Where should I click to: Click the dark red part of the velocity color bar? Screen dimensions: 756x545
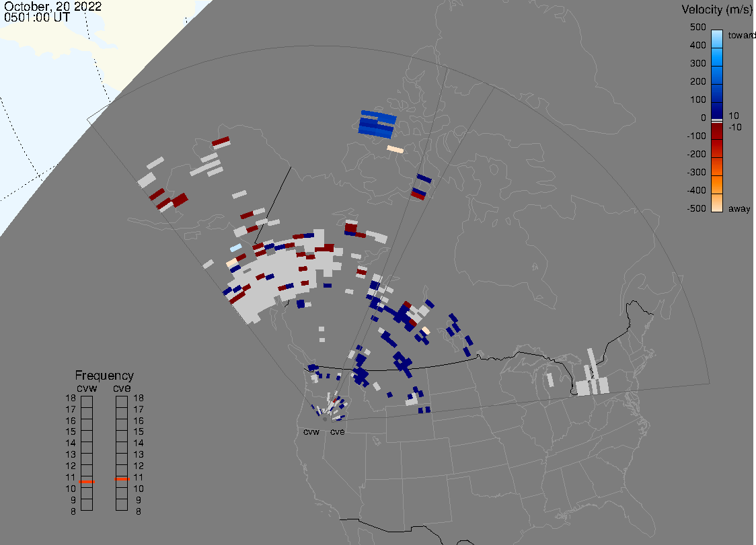click(x=717, y=131)
